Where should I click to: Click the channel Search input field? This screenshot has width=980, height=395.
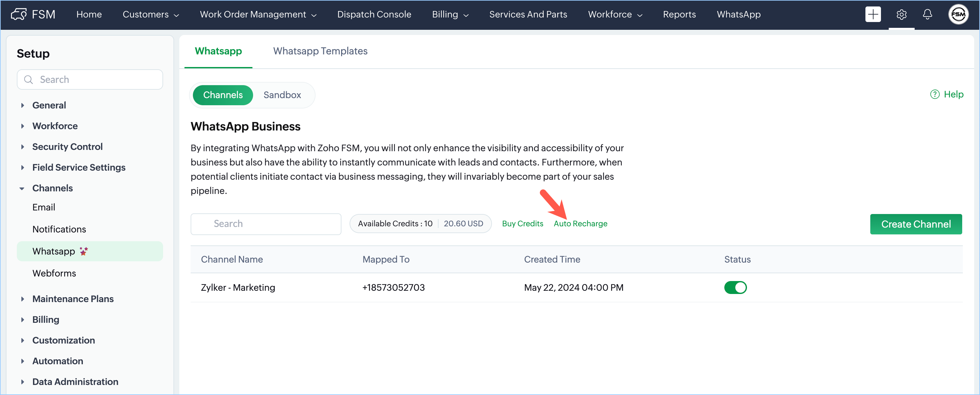click(265, 224)
